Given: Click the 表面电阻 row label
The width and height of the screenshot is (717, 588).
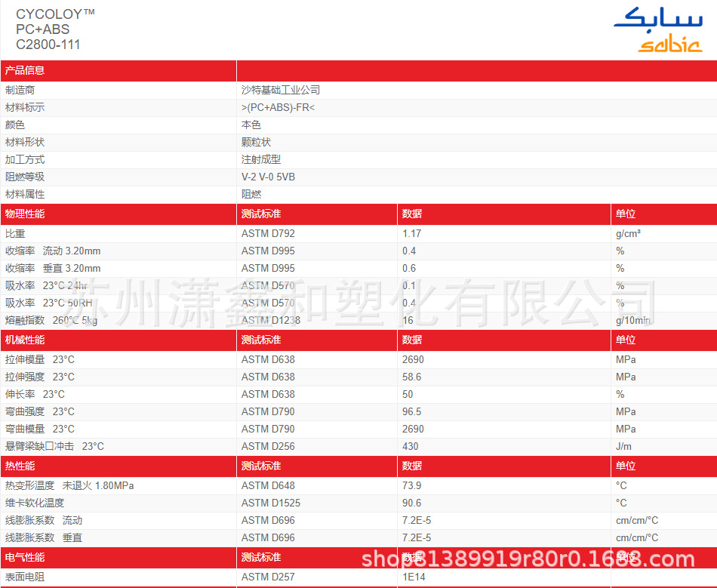Looking at the screenshot, I should click(25, 577).
